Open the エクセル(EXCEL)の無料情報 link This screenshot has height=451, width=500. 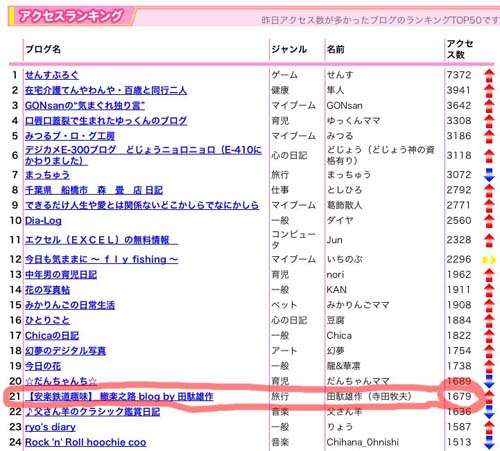pyautogui.click(x=101, y=240)
